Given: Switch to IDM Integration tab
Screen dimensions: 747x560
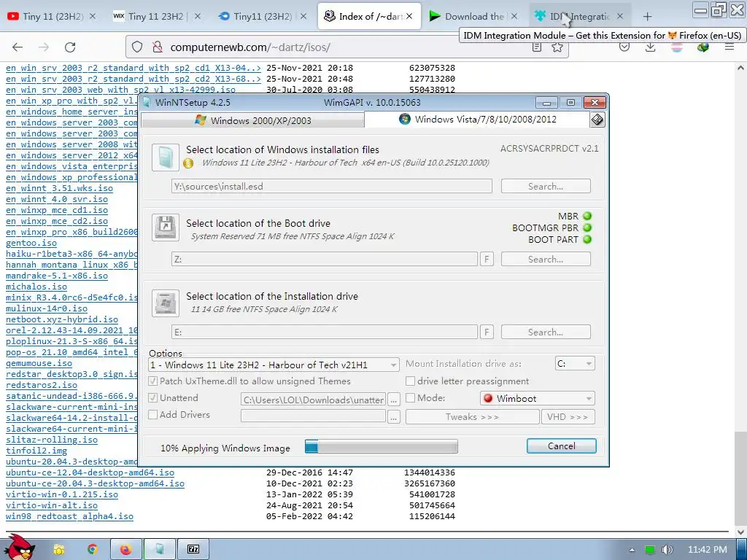Looking at the screenshot, I should pos(578,16).
